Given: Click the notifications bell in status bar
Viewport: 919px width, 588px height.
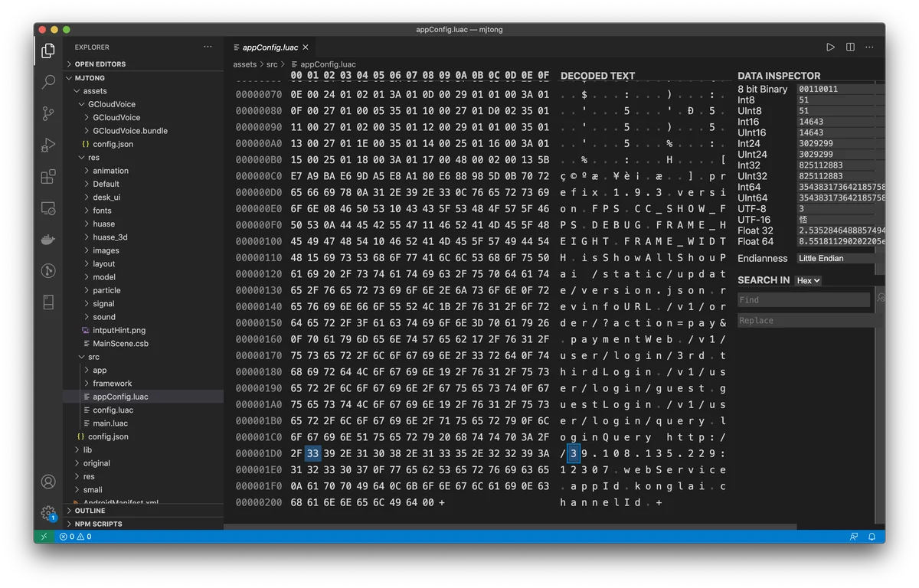Looking at the screenshot, I should (872, 537).
